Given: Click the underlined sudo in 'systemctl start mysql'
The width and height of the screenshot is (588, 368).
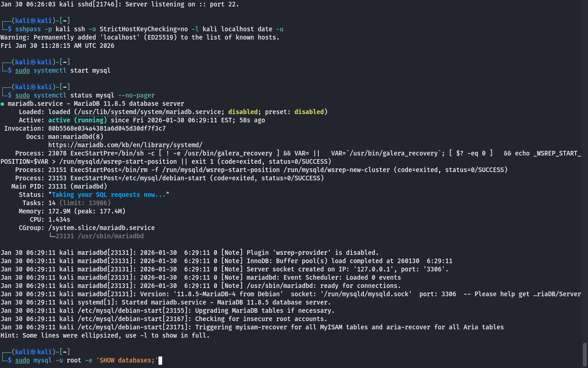Looking at the screenshot, I should [22, 70].
